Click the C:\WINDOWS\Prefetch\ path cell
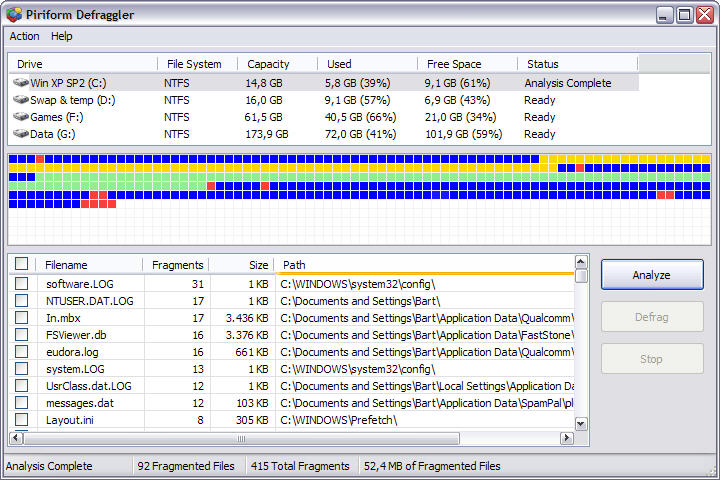Image resolution: width=720 pixels, height=480 pixels. [338, 420]
